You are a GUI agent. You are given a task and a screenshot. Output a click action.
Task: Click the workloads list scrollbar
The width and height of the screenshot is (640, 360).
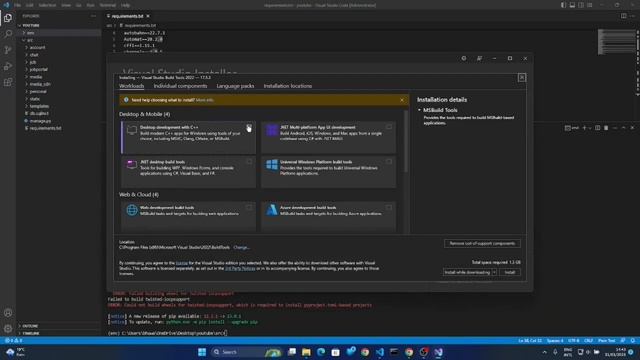pyautogui.click(x=405, y=141)
